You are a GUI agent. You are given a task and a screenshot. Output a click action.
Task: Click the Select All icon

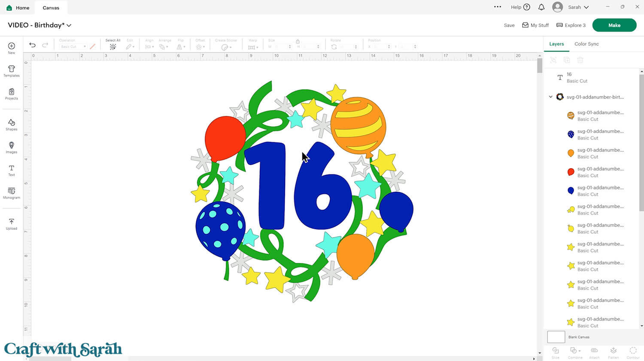pos(113,47)
